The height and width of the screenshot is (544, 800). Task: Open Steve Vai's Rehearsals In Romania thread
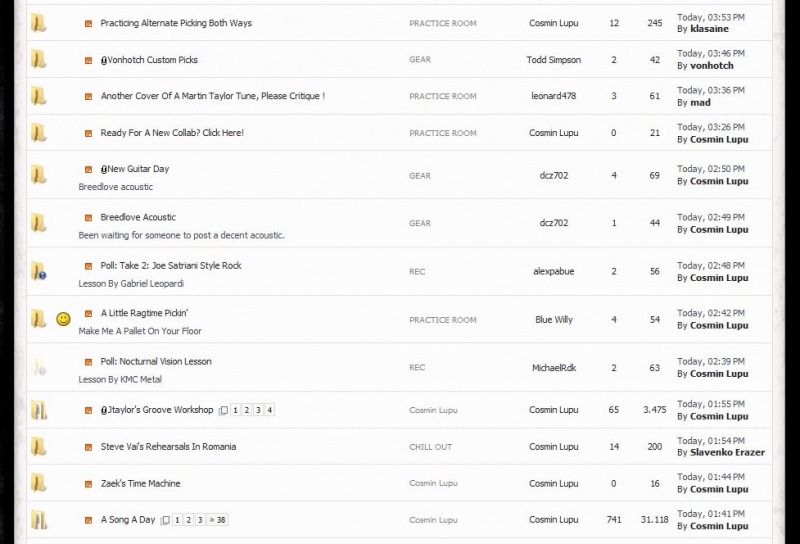[x=168, y=447]
